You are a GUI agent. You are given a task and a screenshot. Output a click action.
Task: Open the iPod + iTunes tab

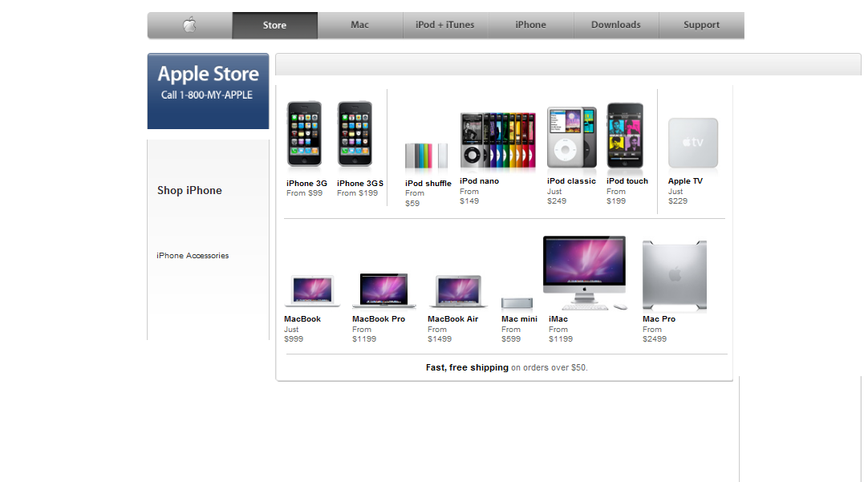(x=444, y=25)
